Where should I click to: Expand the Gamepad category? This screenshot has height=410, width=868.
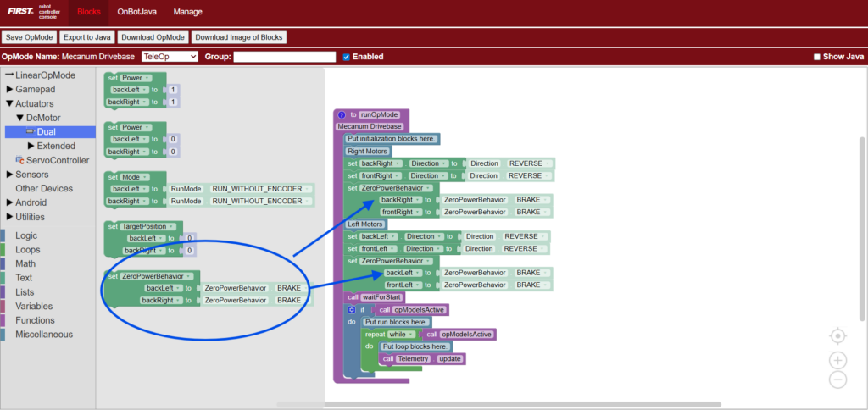pyautogui.click(x=9, y=89)
